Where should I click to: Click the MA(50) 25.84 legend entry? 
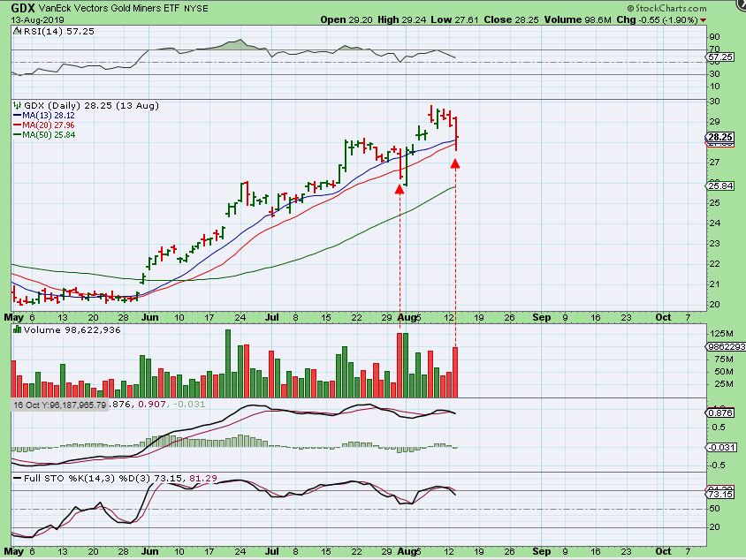click(x=49, y=135)
